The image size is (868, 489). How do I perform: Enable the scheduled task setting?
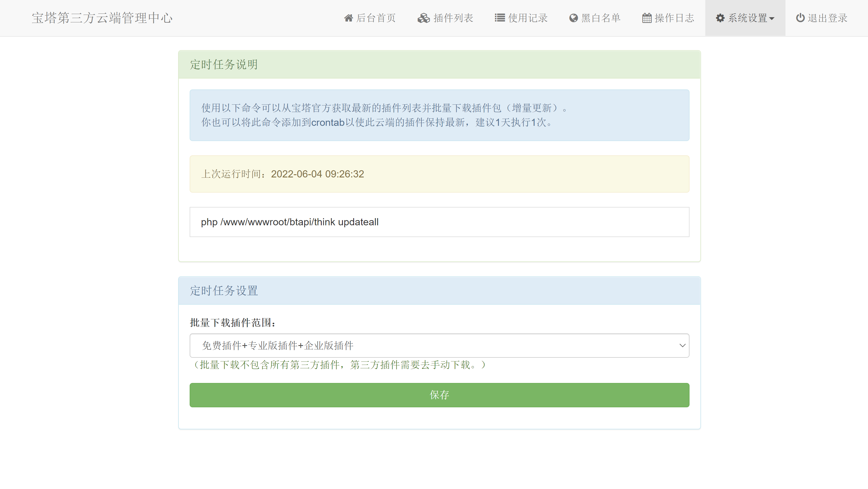[x=439, y=395]
